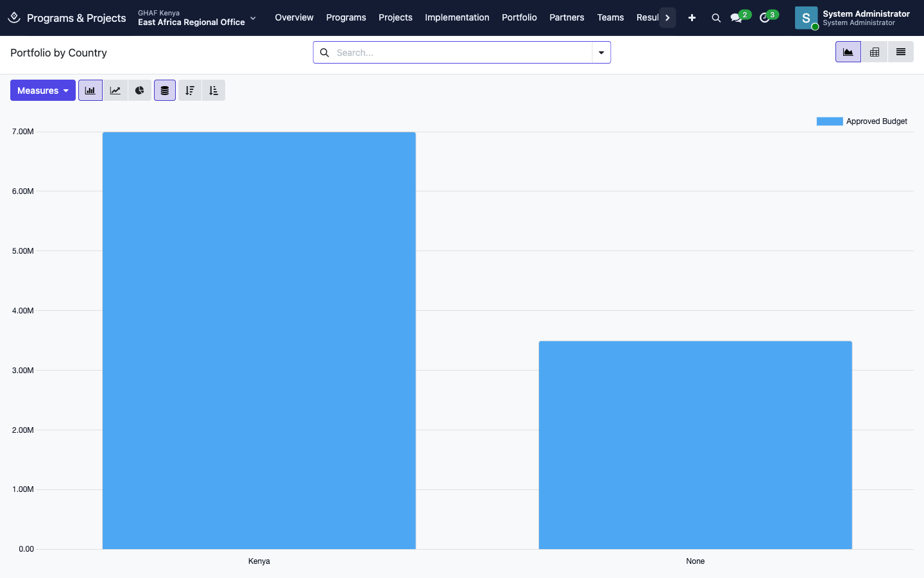The width and height of the screenshot is (924, 578).
Task: Click the plus quick-create icon
Action: (x=692, y=18)
